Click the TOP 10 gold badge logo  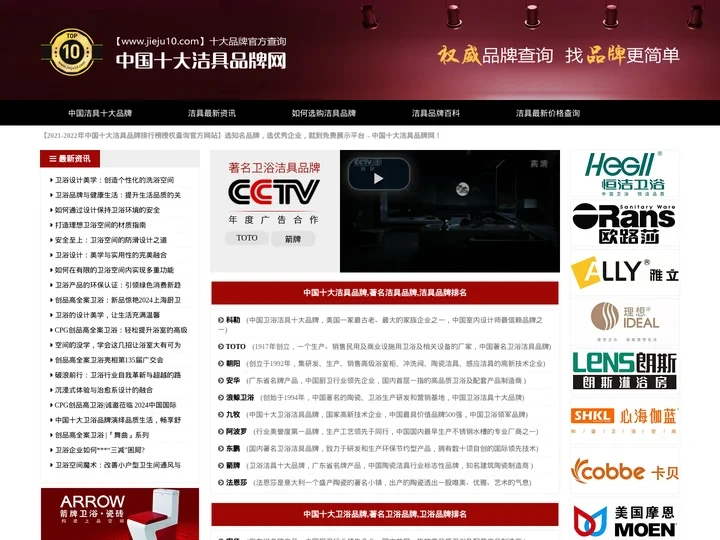tap(72, 52)
